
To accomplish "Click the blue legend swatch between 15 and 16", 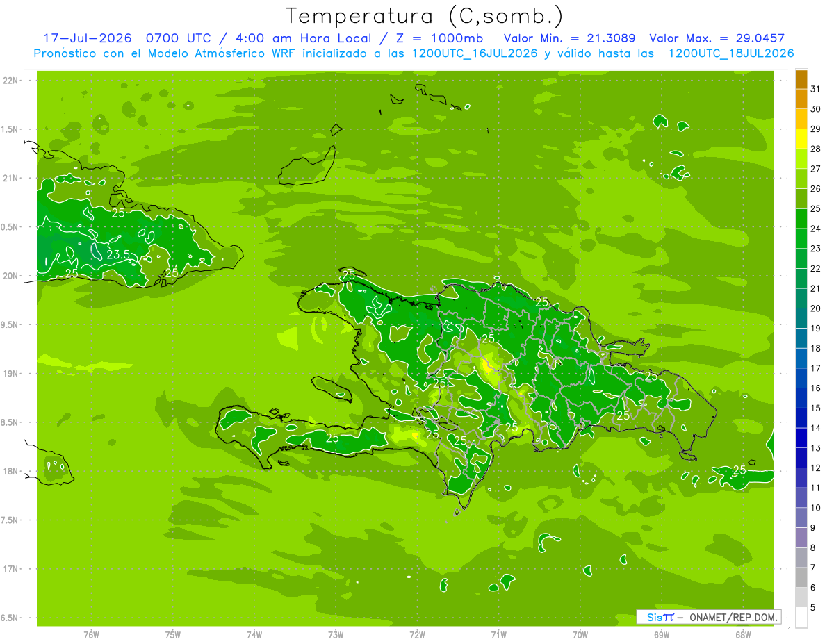I will point(801,398).
